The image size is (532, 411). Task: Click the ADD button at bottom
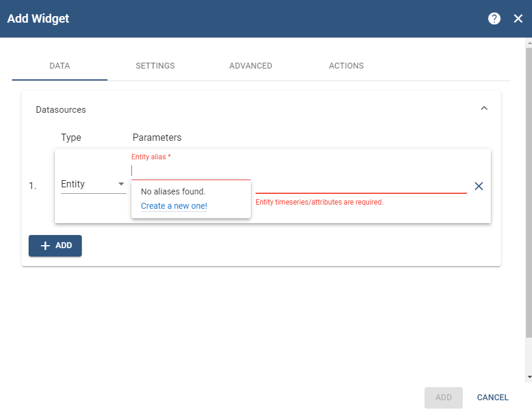coord(443,397)
